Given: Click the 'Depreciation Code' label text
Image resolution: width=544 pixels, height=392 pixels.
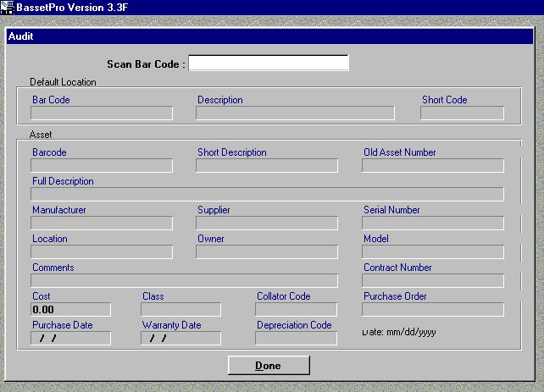Looking at the screenshot, I should click(x=294, y=325).
